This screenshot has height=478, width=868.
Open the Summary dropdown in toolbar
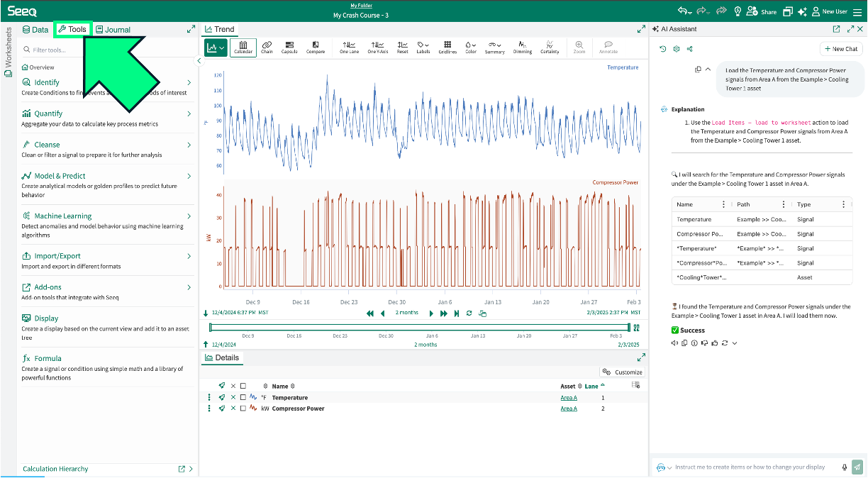tap(494, 48)
